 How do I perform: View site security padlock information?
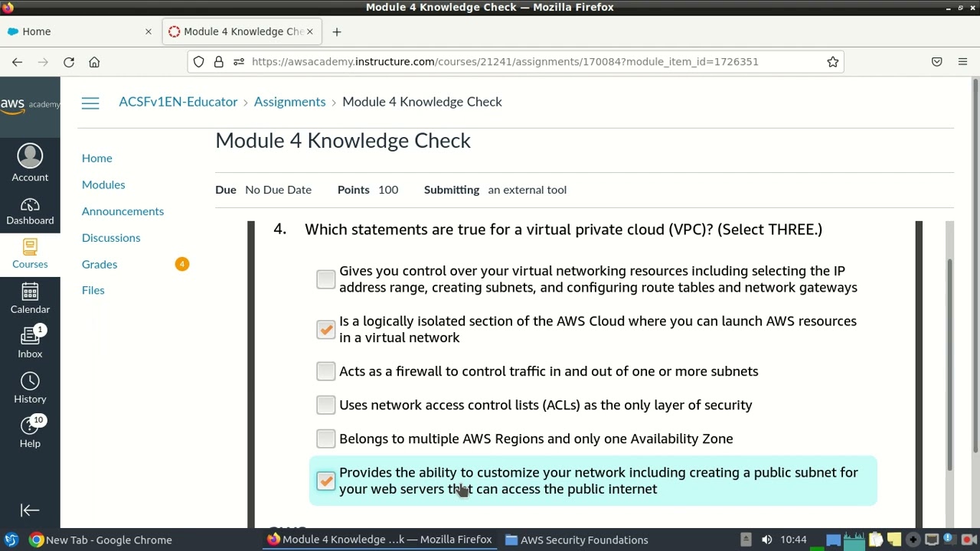click(219, 62)
